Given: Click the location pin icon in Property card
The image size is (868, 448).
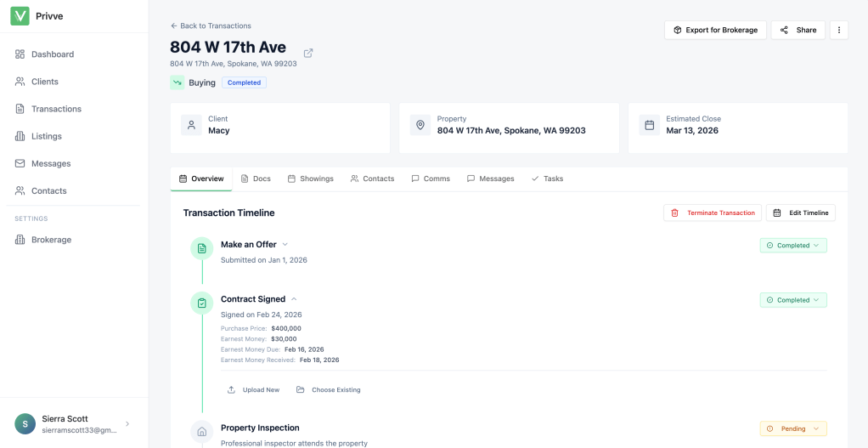Looking at the screenshot, I should [420, 125].
